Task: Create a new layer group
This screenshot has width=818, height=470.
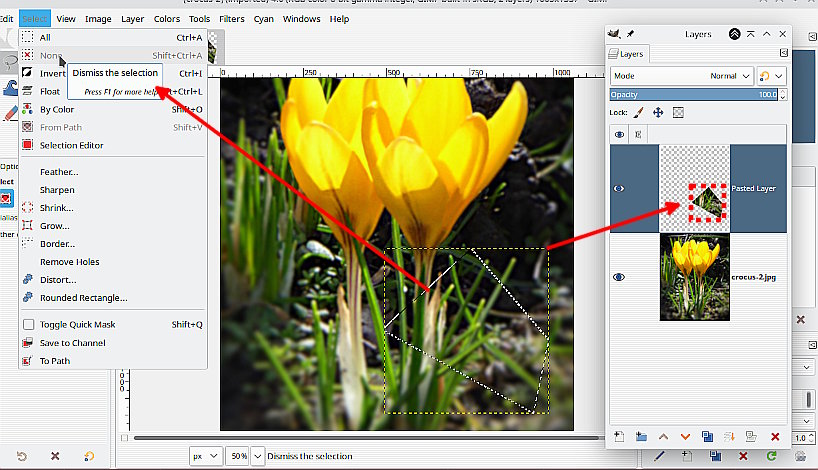Action: pyautogui.click(x=641, y=437)
